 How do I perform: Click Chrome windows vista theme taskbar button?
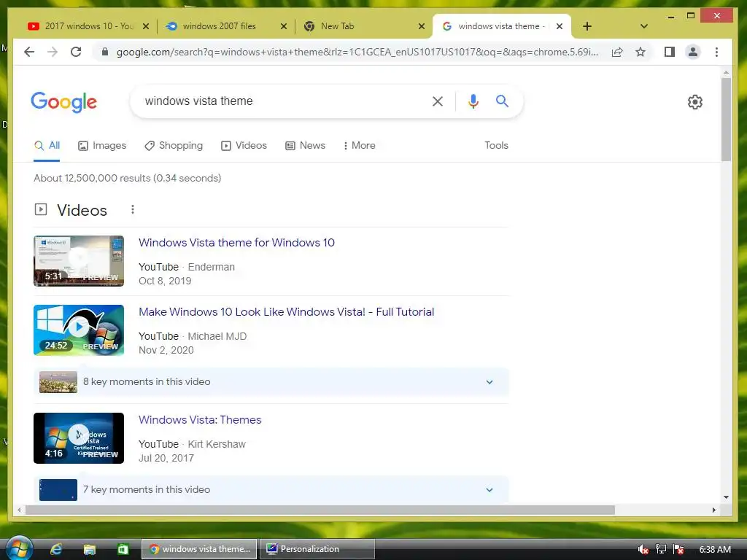pos(199,549)
